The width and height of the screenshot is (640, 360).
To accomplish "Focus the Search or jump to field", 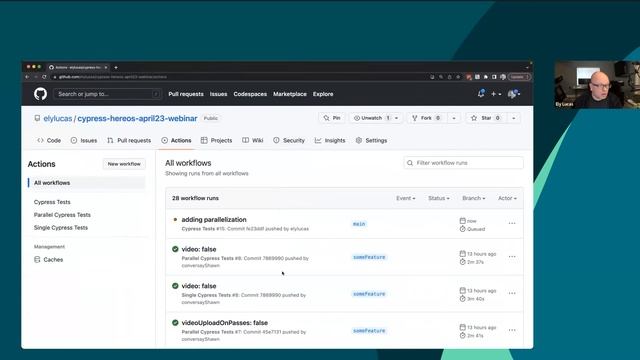I will (x=107, y=94).
